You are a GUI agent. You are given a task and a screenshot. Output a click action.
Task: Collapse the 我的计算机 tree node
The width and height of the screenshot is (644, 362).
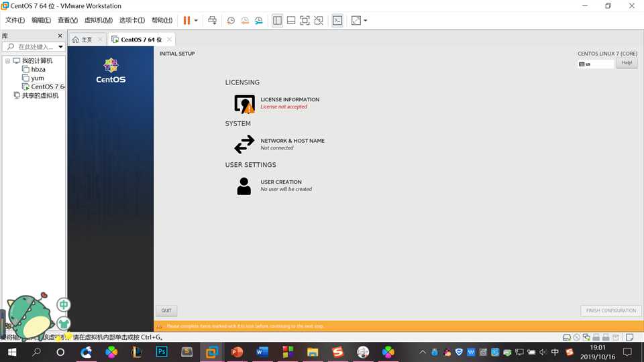[7, 61]
